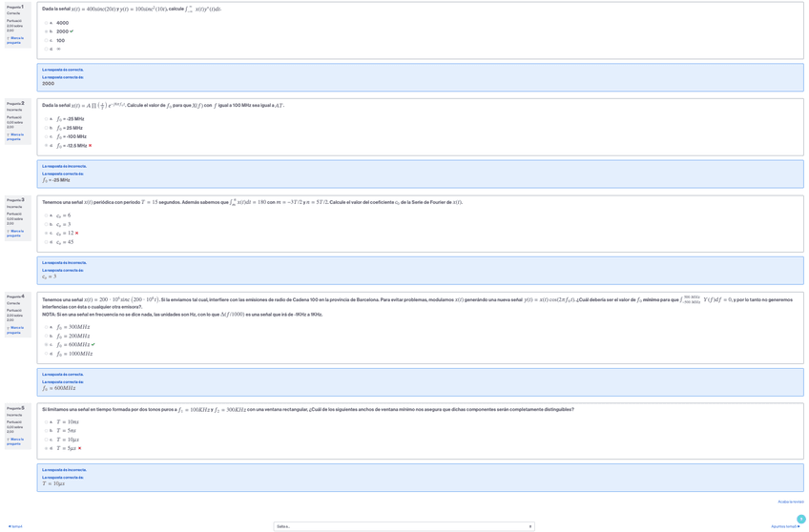The width and height of the screenshot is (809, 532).
Task: Click red cross next to T = 5µs answer
Action: (x=79, y=448)
